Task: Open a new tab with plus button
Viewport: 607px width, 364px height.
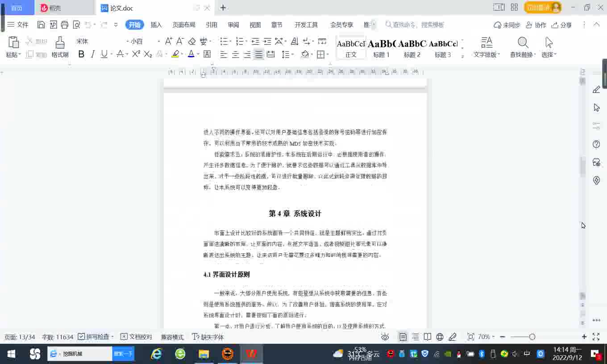Action: 223,8
